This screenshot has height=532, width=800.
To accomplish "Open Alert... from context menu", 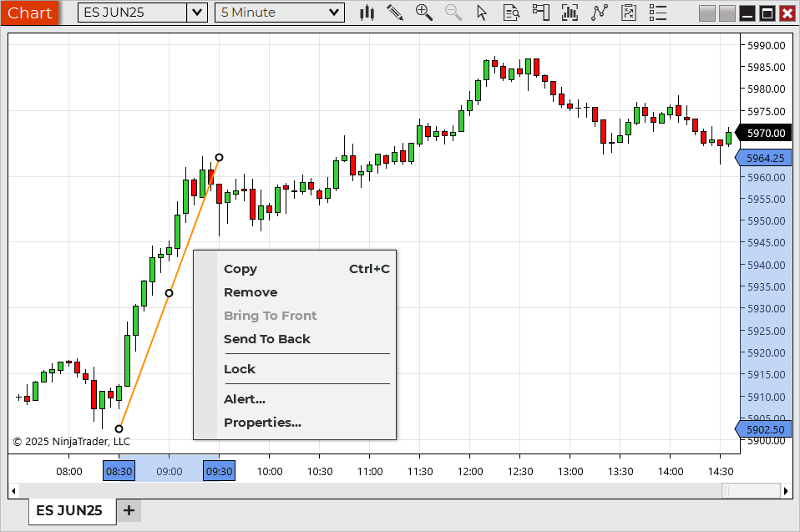I will point(245,399).
